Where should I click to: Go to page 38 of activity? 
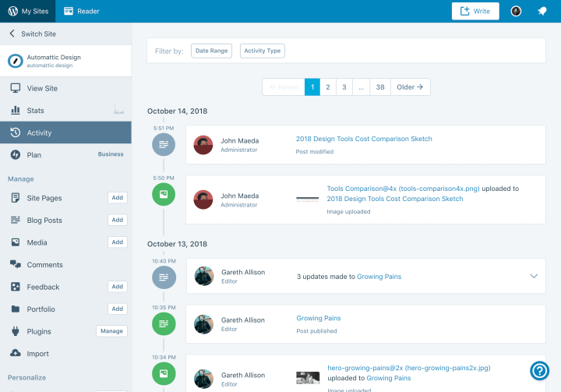[x=380, y=87]
